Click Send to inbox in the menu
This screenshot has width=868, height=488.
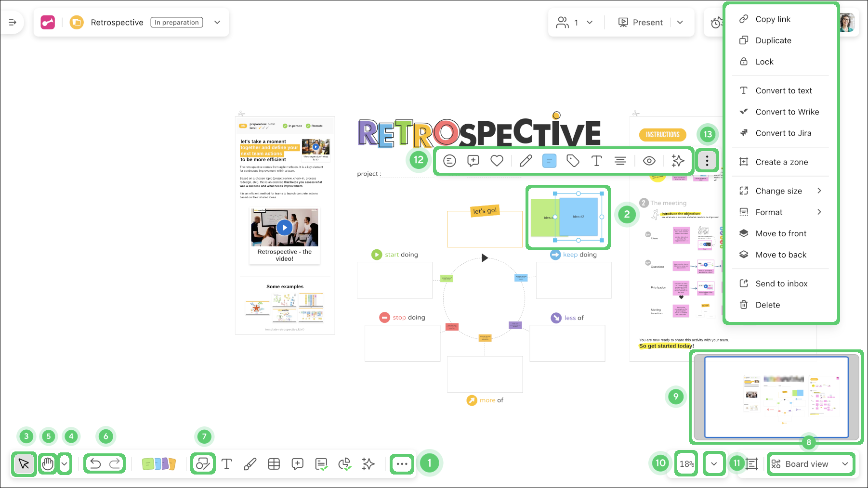pyautogui.click(x=781, y=283)
